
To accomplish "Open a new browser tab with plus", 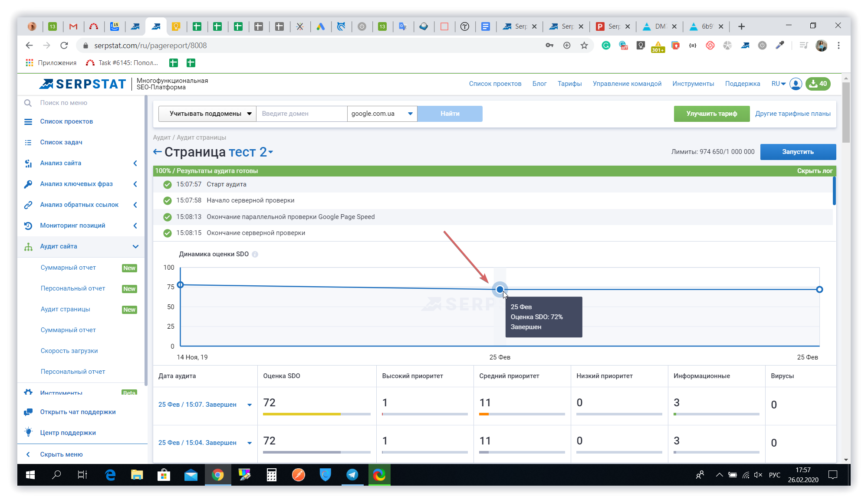I will click(x=741, y=26).
